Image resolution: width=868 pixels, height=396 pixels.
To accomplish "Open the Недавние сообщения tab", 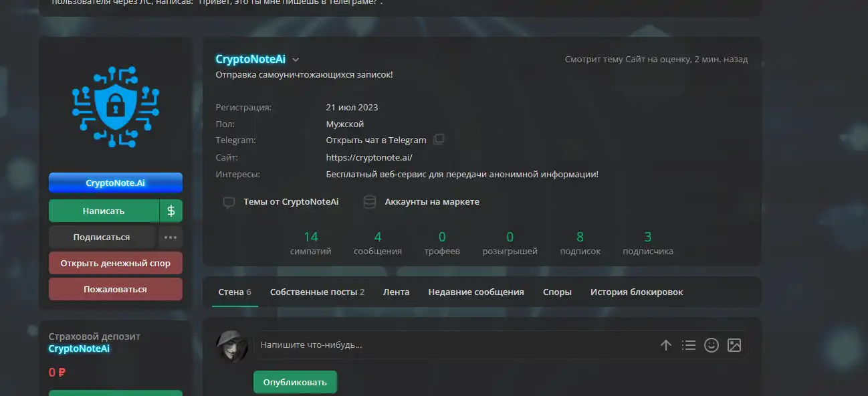I will click(x=476, y=292).
